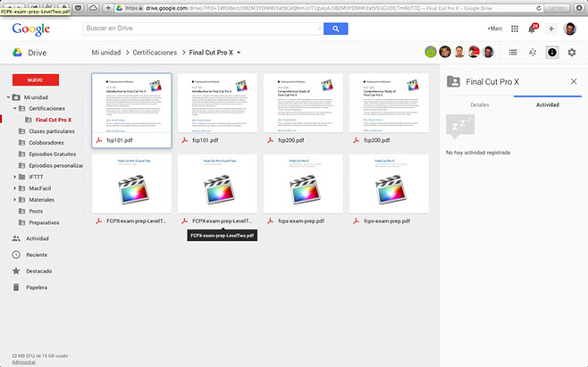Toggle the info details panel button
This screenshot has width=588, height=367.
[x=552, y=53]
